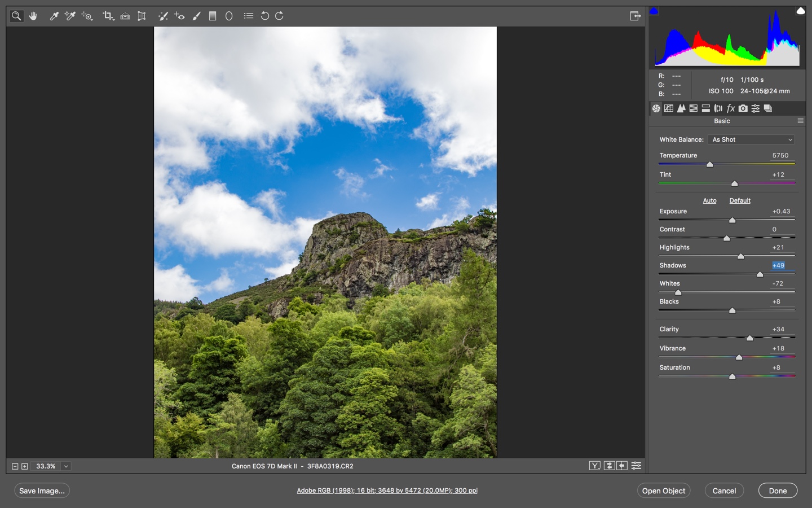Open the zoom level dropdown arrow
The image size is (812, 508).
pos(66,466)
